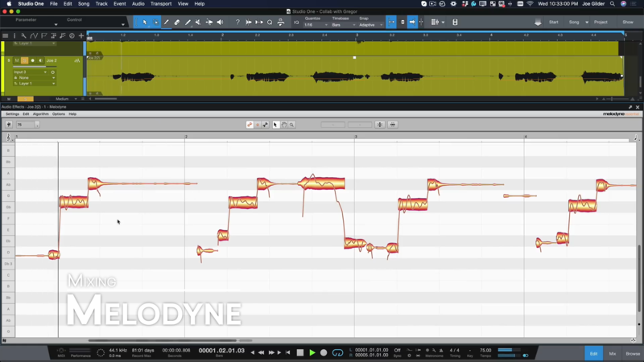
Task: Open Melodyne Settings menu
Action: [12, 114]
